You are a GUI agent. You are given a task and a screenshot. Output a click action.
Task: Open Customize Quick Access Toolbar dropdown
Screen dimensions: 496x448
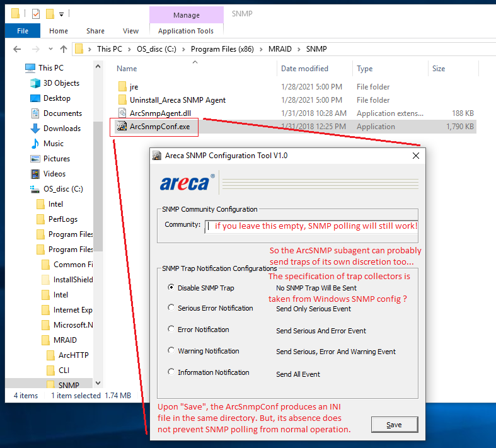tap(61, 14)
